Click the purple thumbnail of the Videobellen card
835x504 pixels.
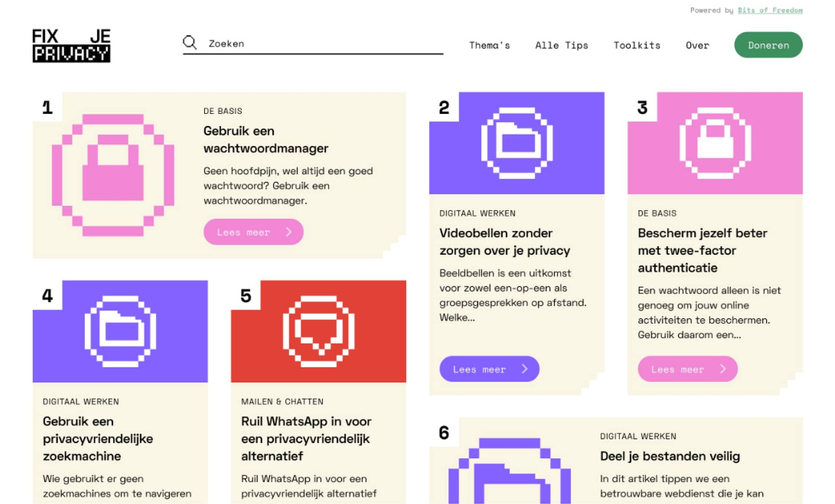tap(517, 143)
